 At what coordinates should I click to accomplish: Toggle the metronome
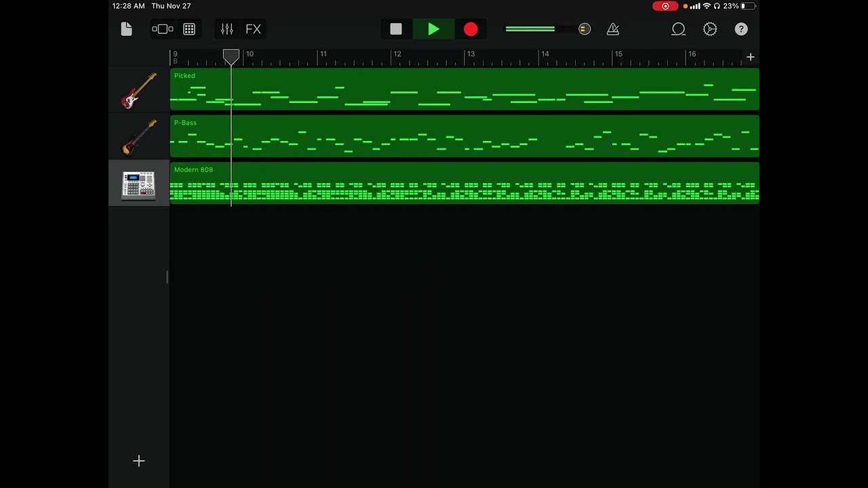coord(613,29)
